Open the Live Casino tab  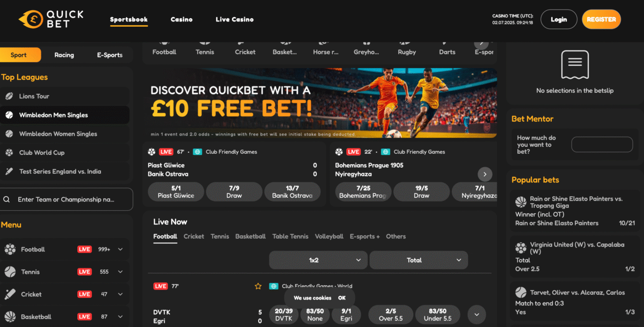tap(235, 19)
